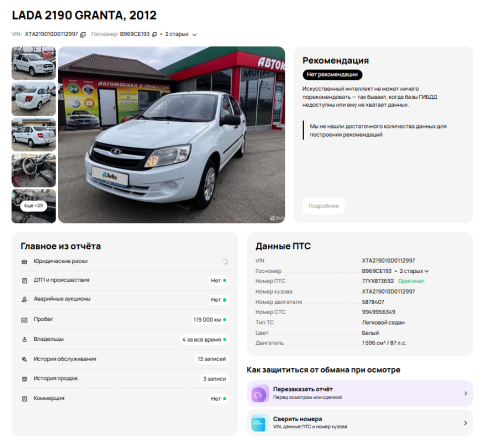
Task: Open the 'Юридические риски' row
Action: click(x=125, y=262)
